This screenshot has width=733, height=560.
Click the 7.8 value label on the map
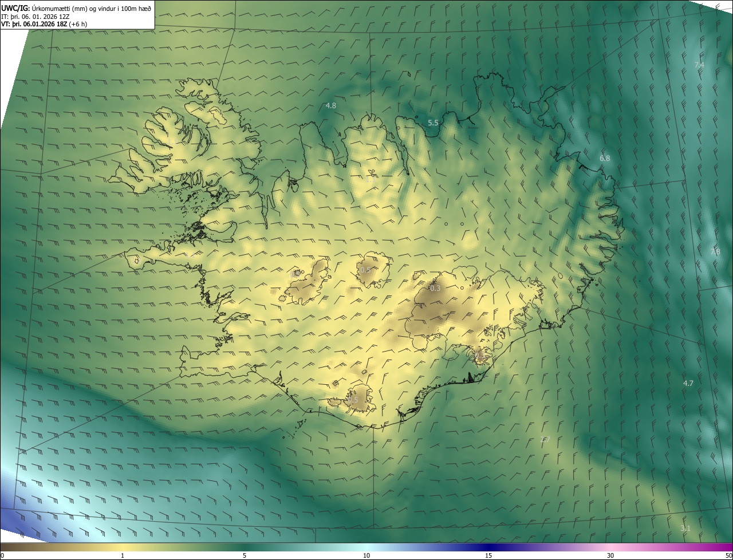pyautogui.click(x=715, y=252)
